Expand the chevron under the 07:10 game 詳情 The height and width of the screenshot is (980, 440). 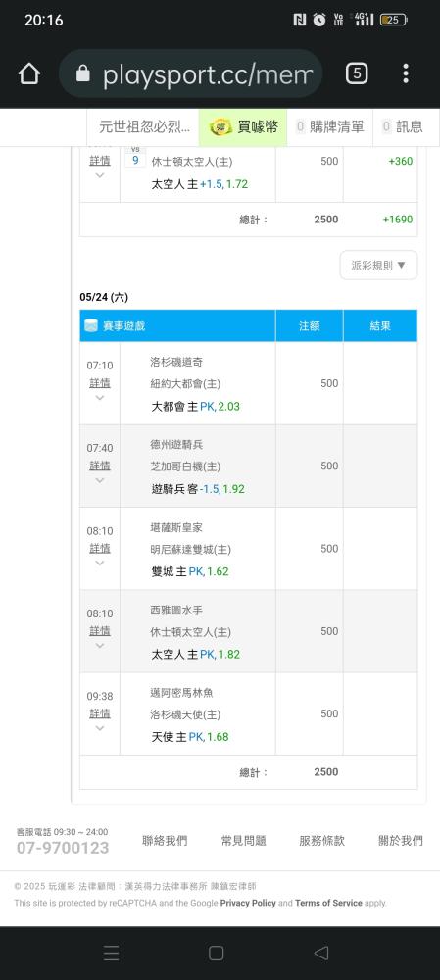pos(99,398)
